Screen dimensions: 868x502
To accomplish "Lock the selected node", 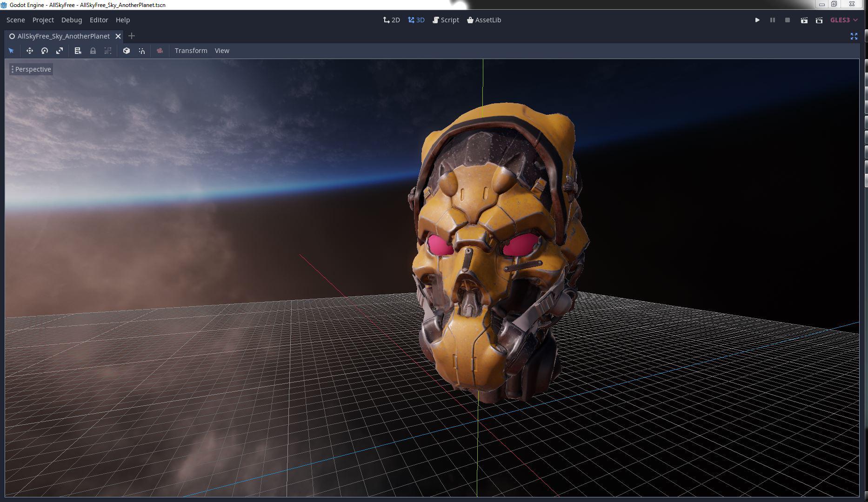I will point(93,51).
